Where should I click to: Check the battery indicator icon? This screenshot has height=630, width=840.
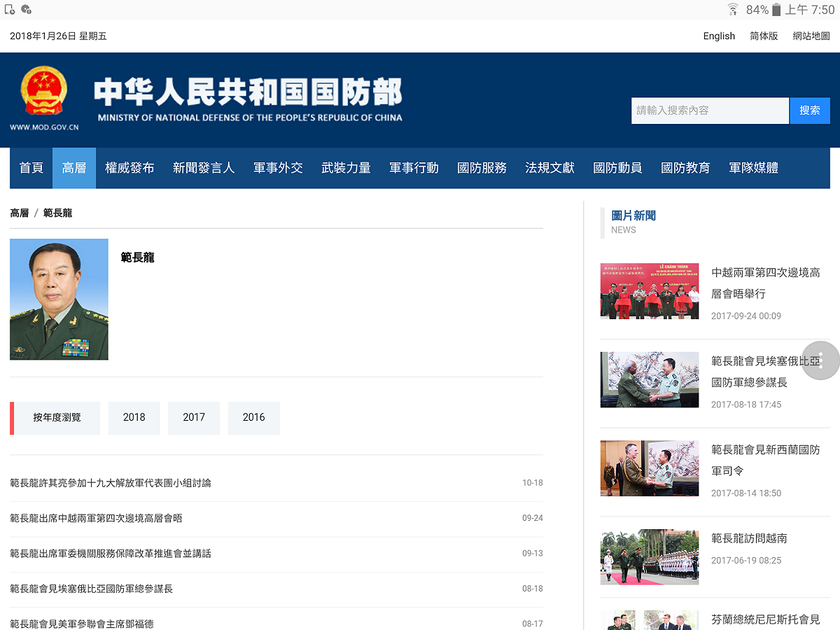point(776,10)
